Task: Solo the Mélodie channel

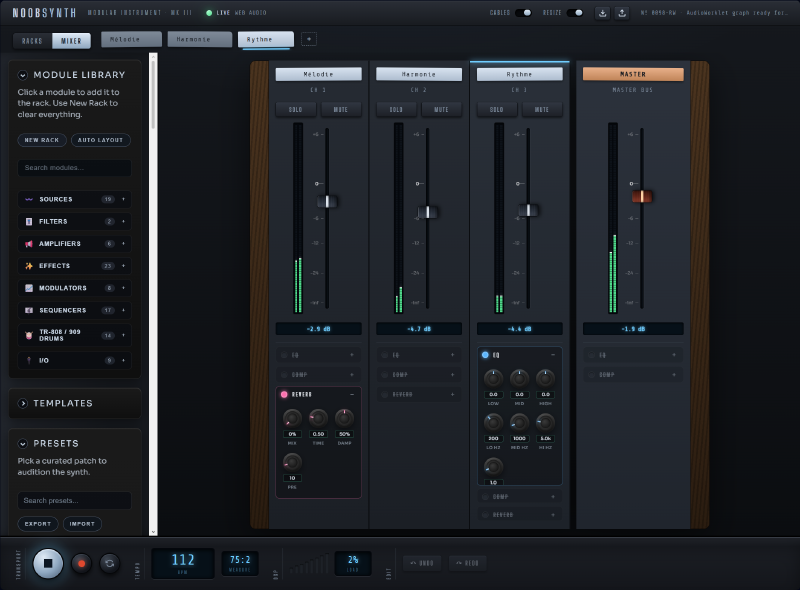Action: click(x=296, y=110)
